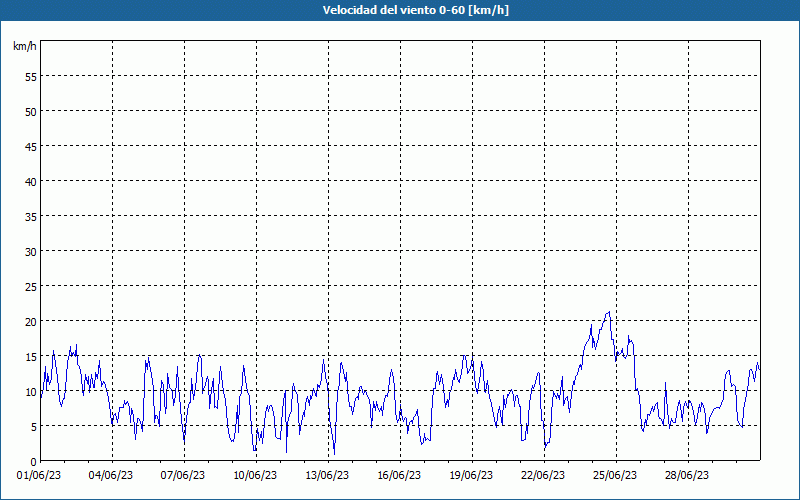Click the y-axis label '10'
Viewport: 800px width, 500px height.
point(31,392)
